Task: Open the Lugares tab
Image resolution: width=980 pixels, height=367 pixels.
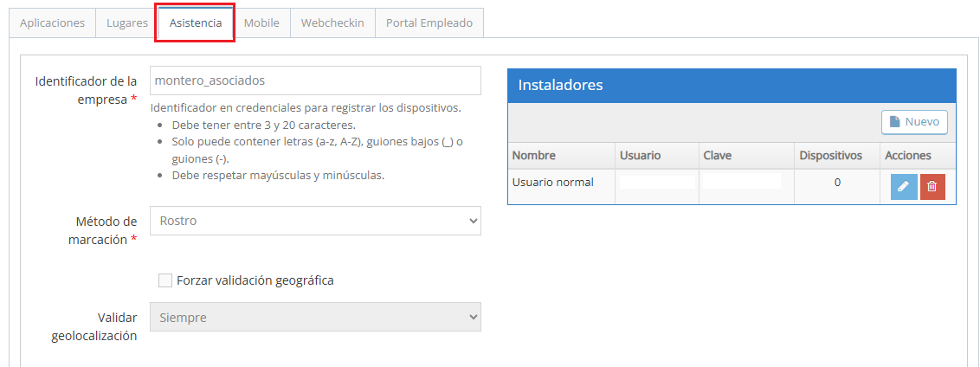Action: point(126,23)
